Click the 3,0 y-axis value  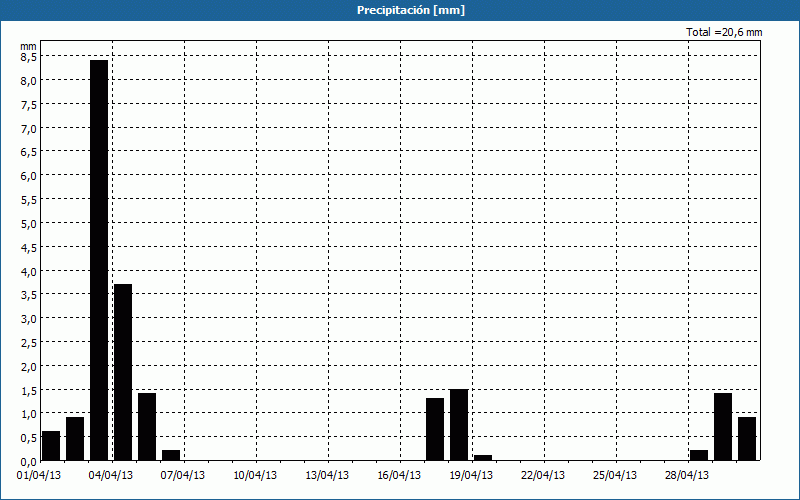coord(28,319)
